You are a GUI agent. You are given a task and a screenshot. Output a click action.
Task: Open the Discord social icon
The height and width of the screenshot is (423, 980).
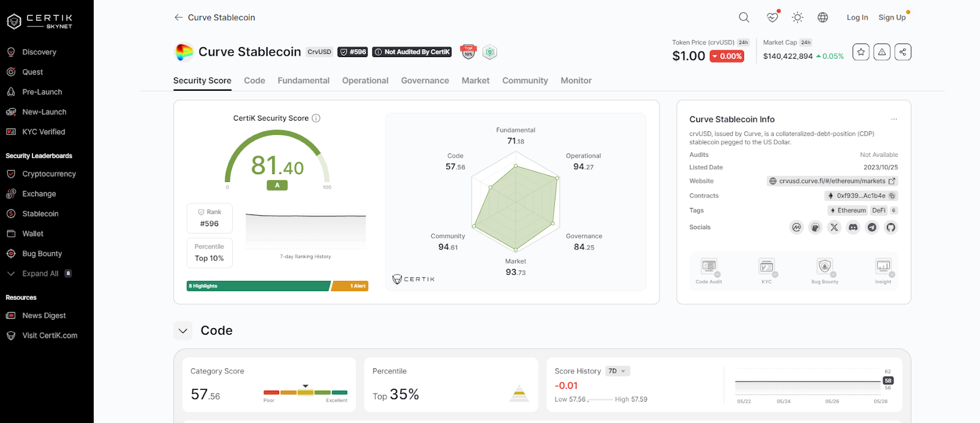853,227
